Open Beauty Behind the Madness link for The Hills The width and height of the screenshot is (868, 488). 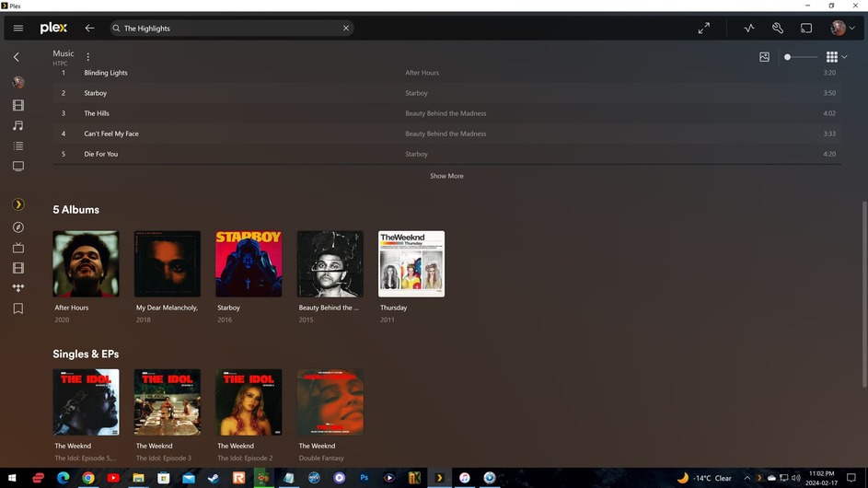pos(446,113)
